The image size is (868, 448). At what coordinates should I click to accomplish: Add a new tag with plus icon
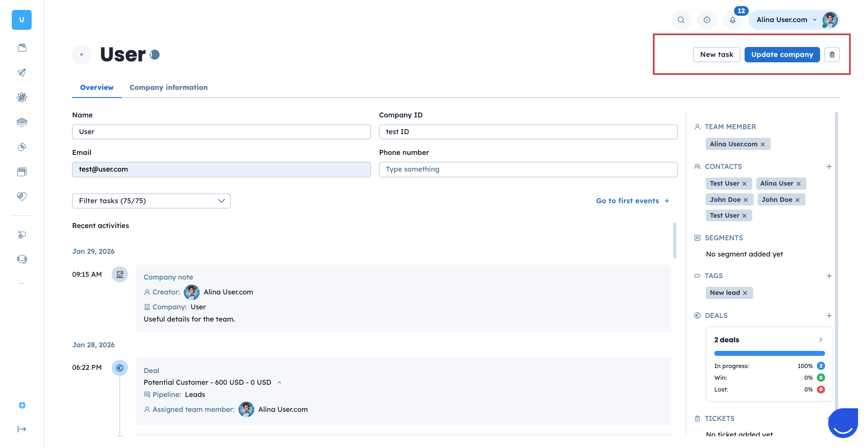(x=829, y=276)
